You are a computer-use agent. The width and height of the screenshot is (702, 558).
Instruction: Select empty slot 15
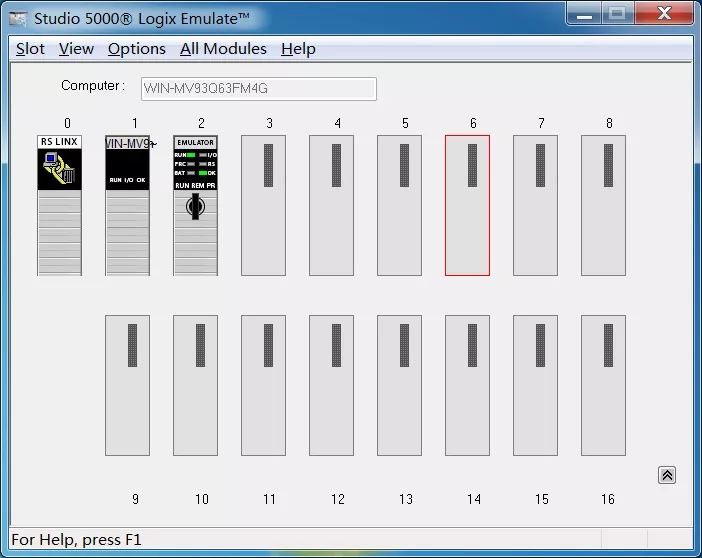(x=535, y=386)
